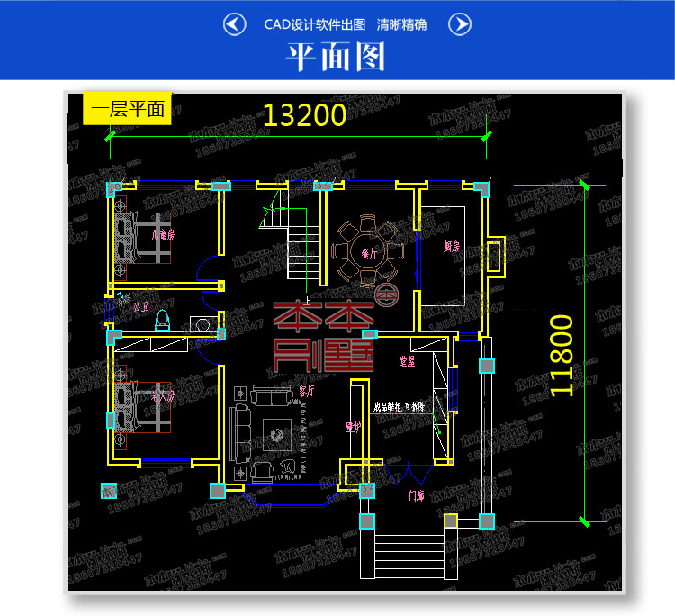Click the 平面图 heading
This screenshot has height=616, width=675.
click(x=336, y=56)
